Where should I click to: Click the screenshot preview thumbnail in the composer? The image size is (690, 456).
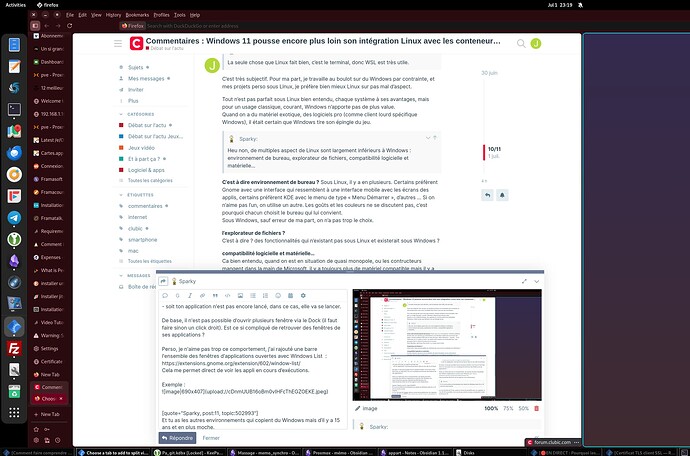point(447,345)
